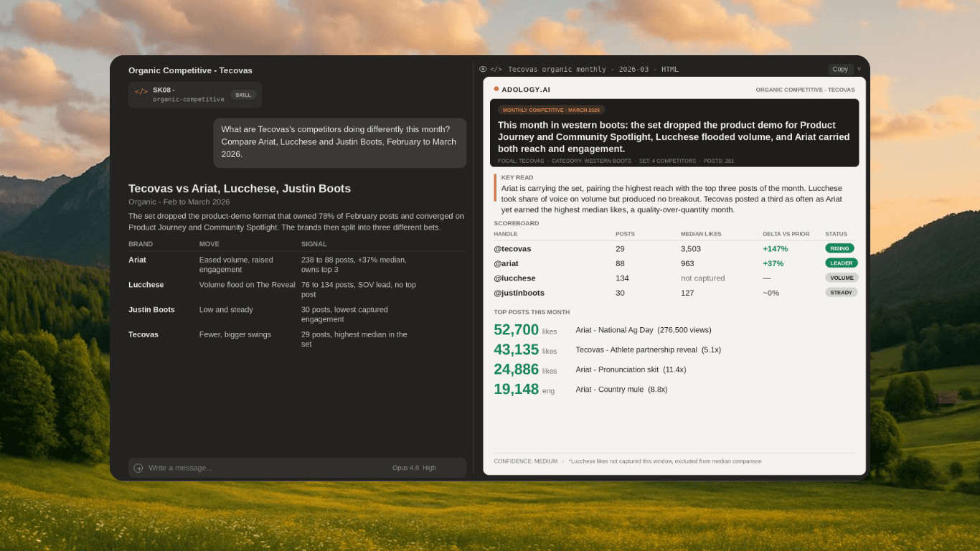Click the BRAND column header in the chat table
The image size is (980, 551).
pyautogui.click(x=141, y=244)
